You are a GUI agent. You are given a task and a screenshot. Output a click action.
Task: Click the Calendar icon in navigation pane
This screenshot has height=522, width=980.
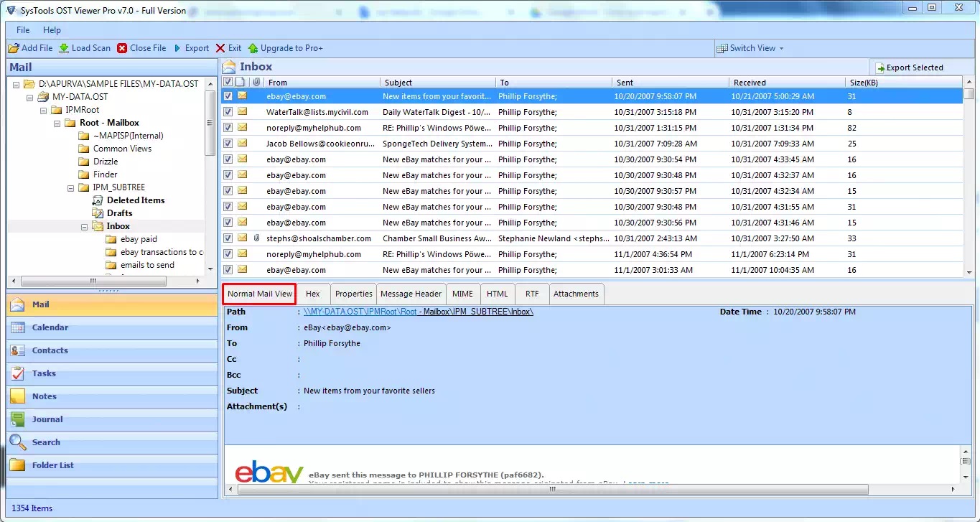(x=18, y=327)
